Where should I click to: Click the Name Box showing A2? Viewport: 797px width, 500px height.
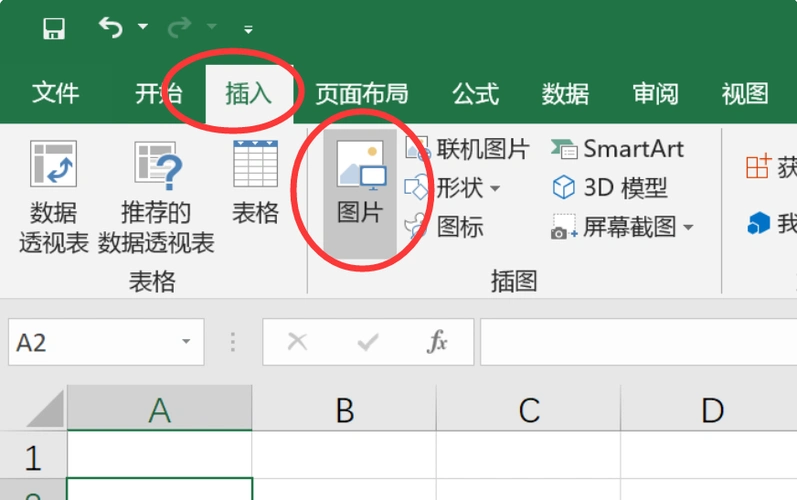coord(106,342)
